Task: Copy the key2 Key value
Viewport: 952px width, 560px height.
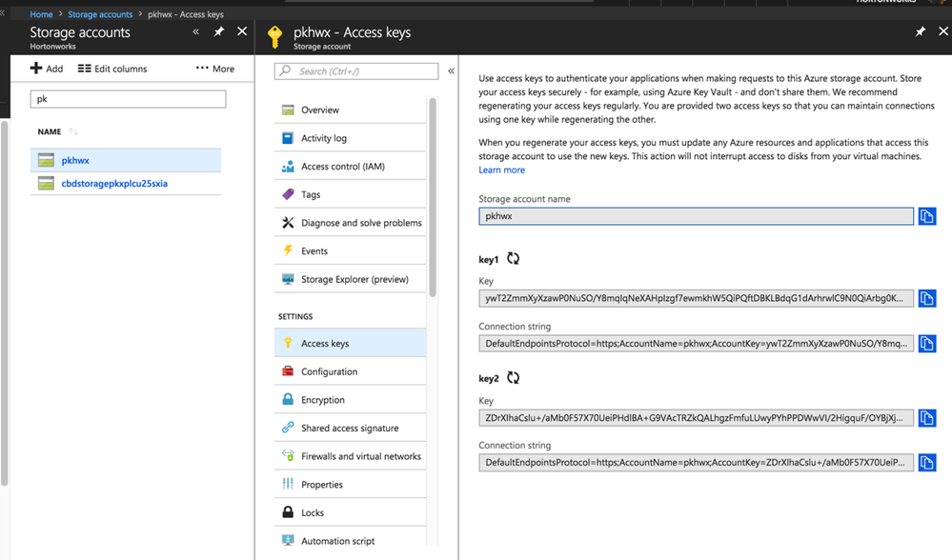Action: point(926,418)
